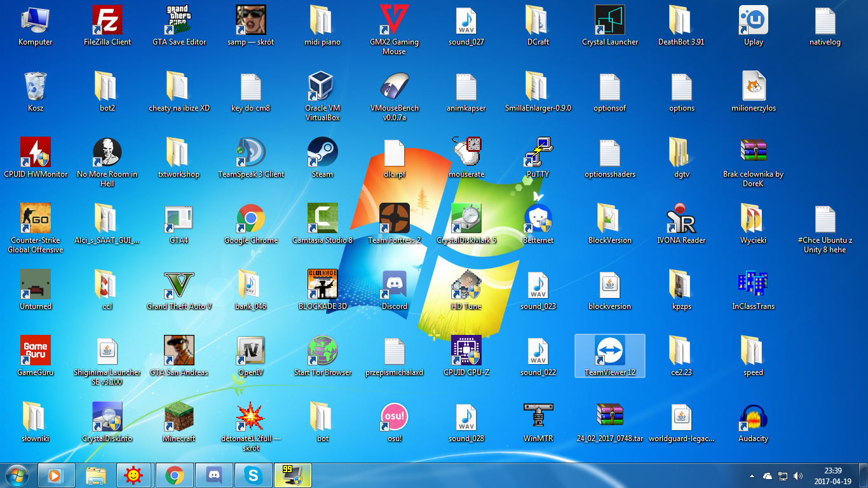Open the osu! game shortcut

click(x=395, y=417)
